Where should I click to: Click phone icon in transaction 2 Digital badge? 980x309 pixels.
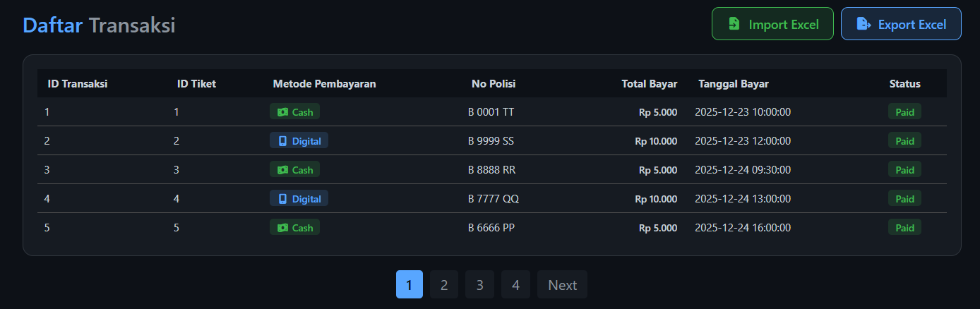pos(283,141)
